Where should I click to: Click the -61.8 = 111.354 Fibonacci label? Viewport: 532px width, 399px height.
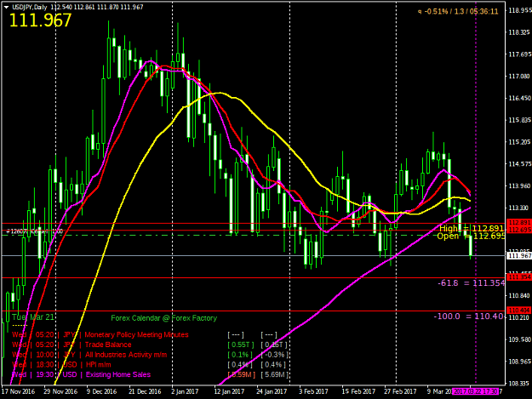472,283
